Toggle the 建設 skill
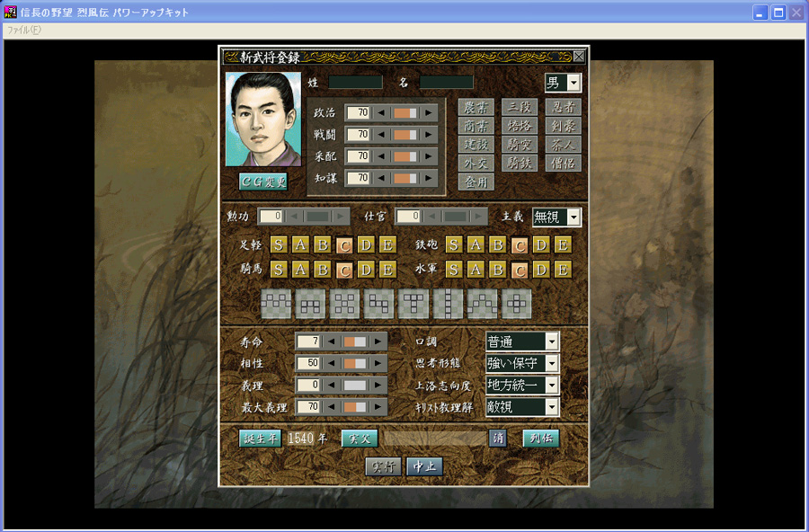 tap(476, 145)
